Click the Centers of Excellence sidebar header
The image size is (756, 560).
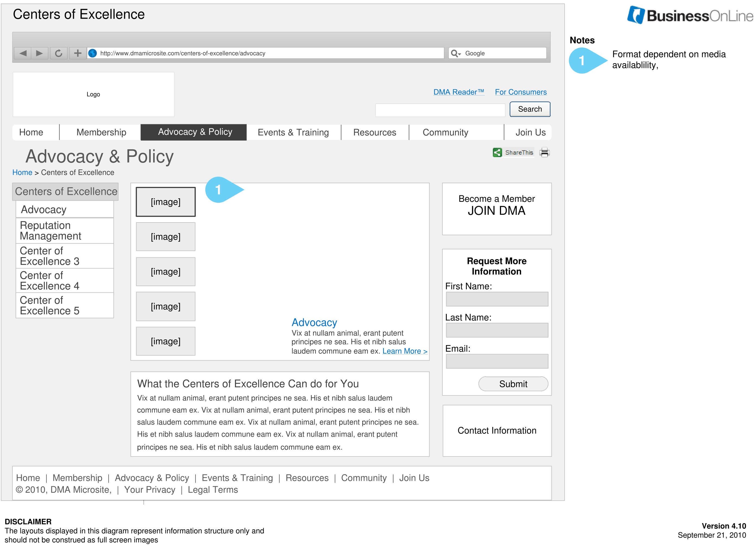65,192
